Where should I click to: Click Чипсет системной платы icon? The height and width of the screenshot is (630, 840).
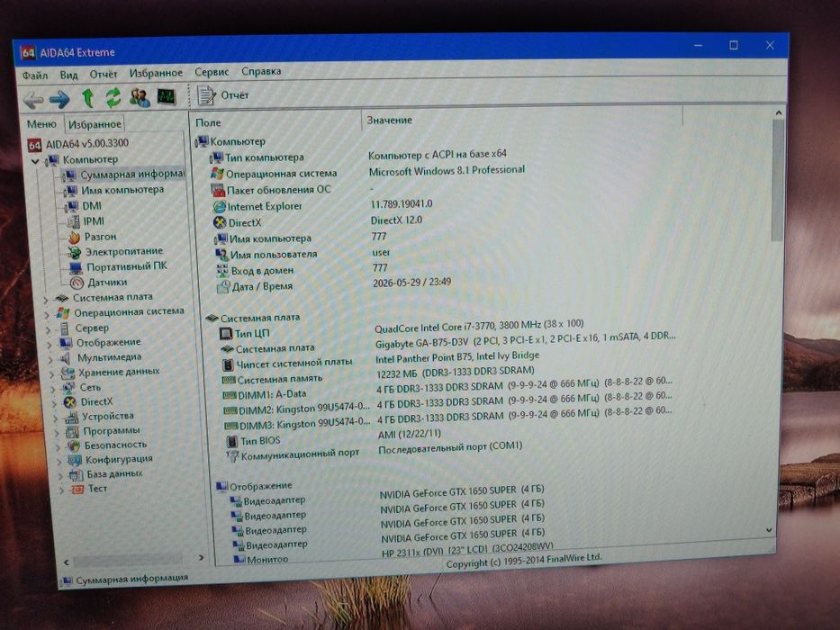click(x=228, y=364)
